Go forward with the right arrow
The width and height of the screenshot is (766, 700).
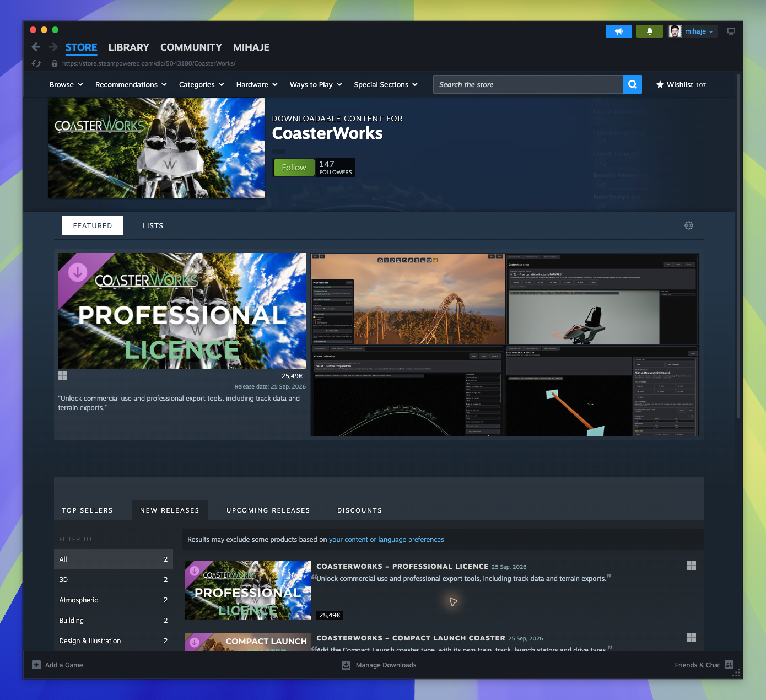[x=53, y=47]
